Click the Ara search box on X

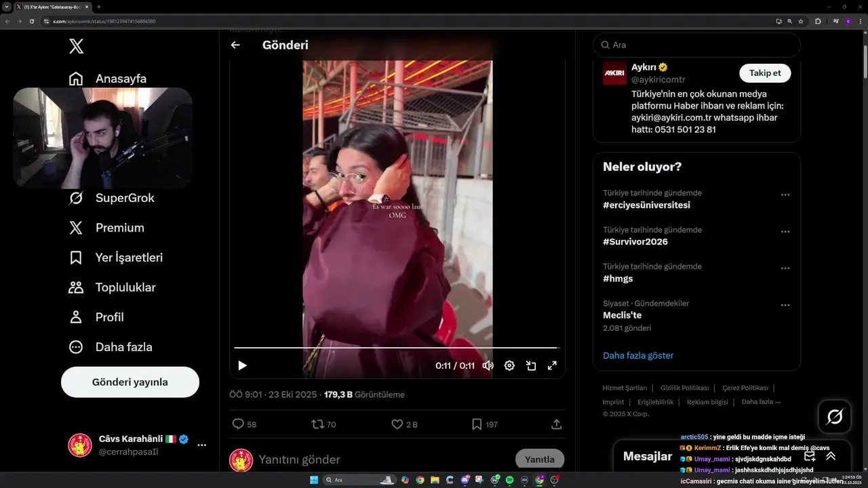tap(696, 45)
